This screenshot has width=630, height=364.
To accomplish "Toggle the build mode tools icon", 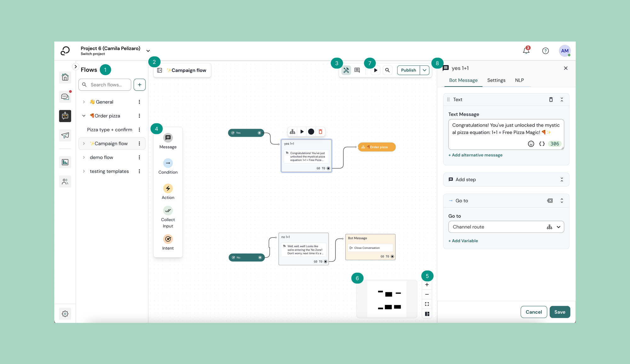I will tap(346, 70).
